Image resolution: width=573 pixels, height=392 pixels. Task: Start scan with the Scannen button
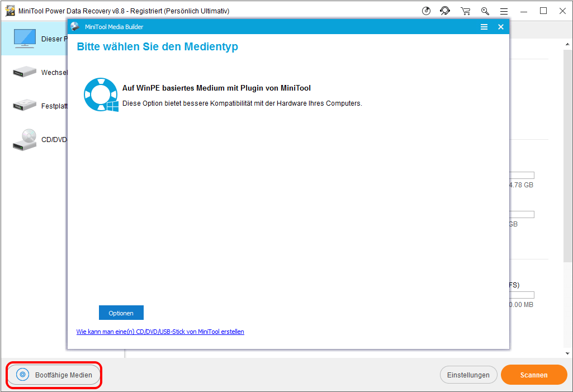[533, 375]
